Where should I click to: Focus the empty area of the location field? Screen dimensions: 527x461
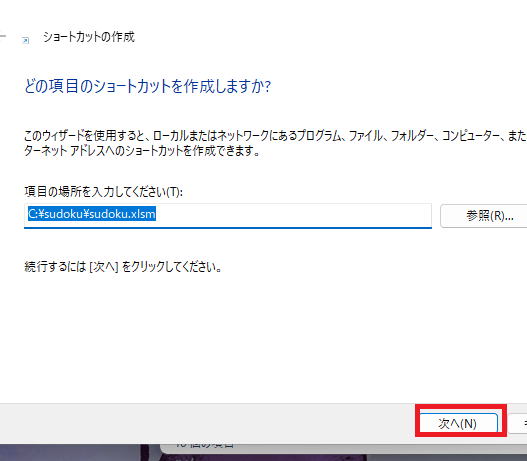pos(293,215)
